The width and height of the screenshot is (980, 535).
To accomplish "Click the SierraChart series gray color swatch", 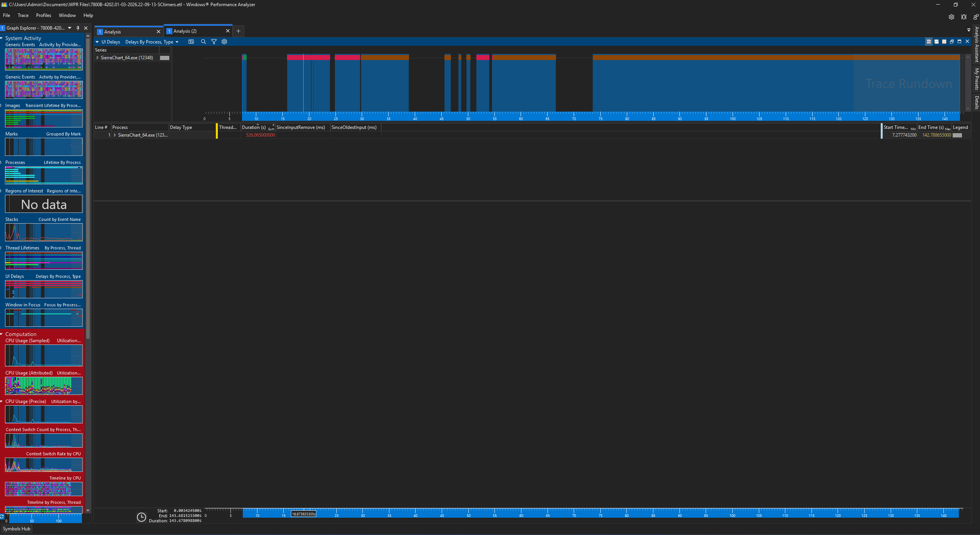I will click(x=164, y=58).
